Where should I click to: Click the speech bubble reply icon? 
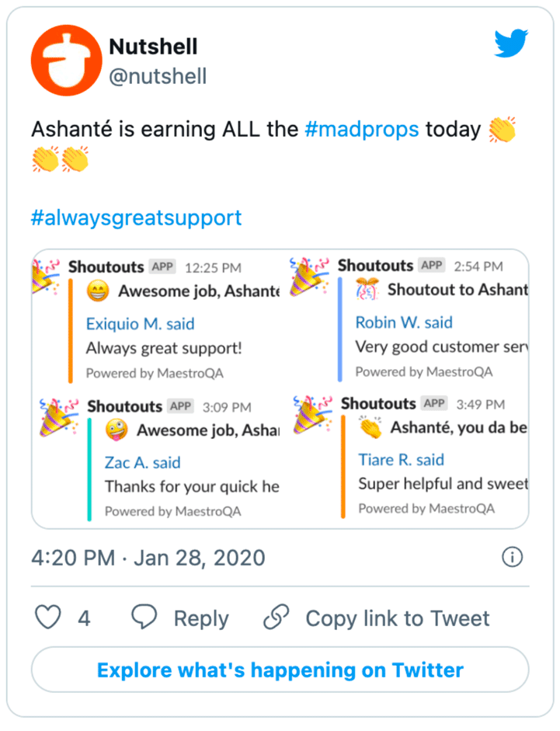pos(144,618)
